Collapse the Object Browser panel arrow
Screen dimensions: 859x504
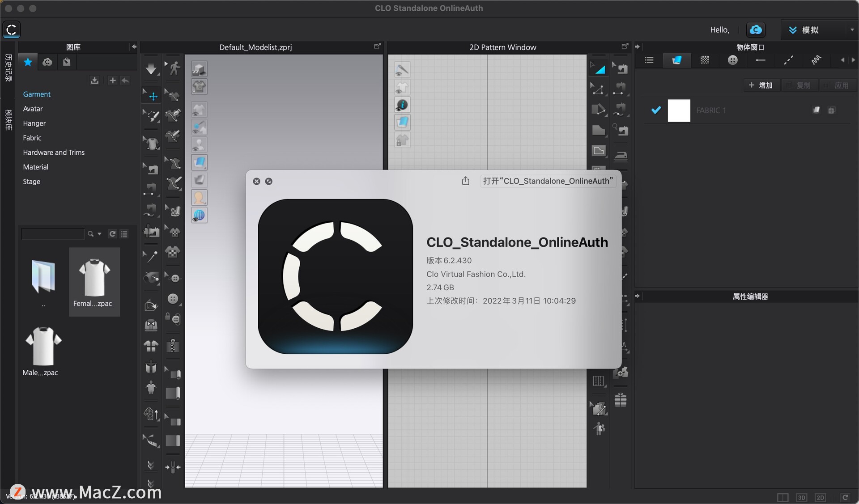click(638, 47)
